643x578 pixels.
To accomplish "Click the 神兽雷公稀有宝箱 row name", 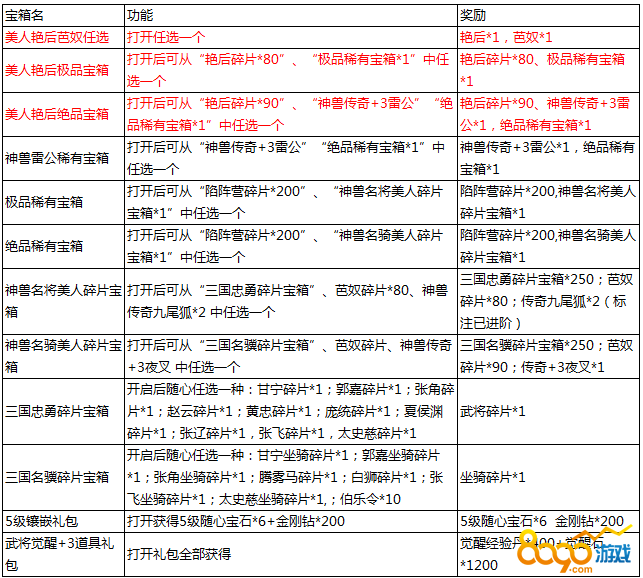I will (57, 157).
